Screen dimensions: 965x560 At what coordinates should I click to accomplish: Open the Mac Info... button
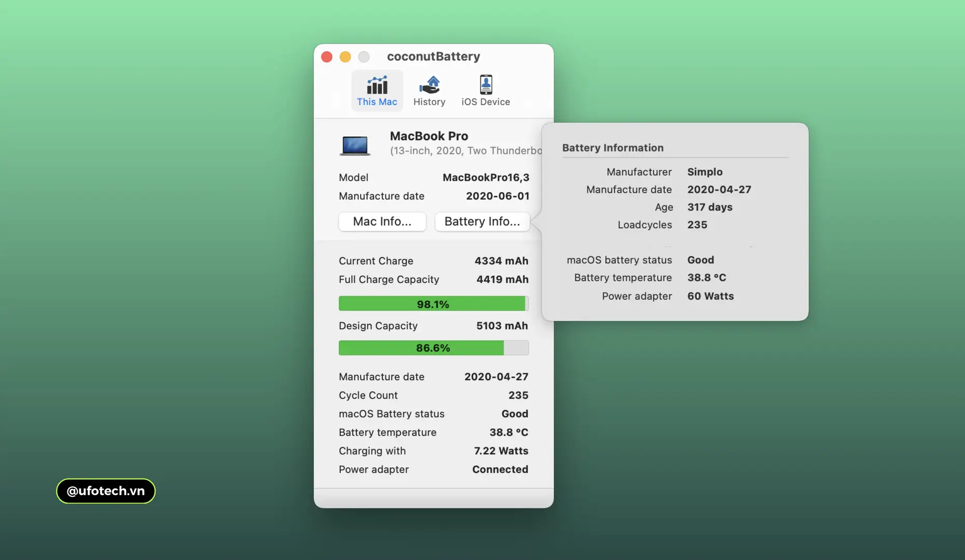point(382,221)
